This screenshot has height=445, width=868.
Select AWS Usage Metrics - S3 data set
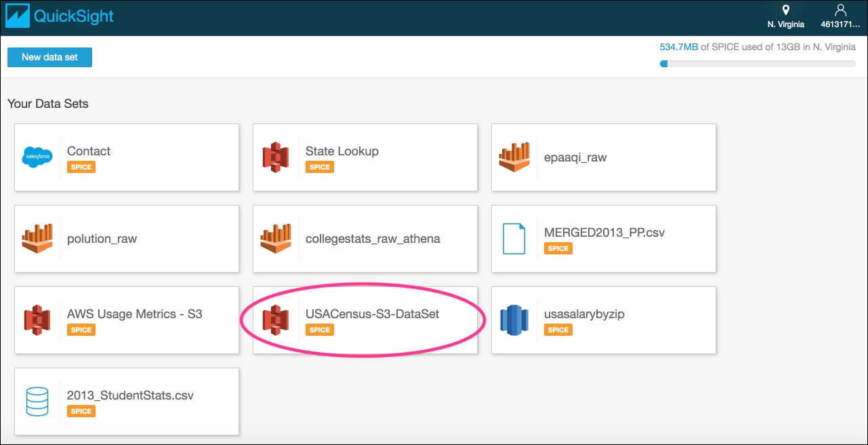point(127,320)
